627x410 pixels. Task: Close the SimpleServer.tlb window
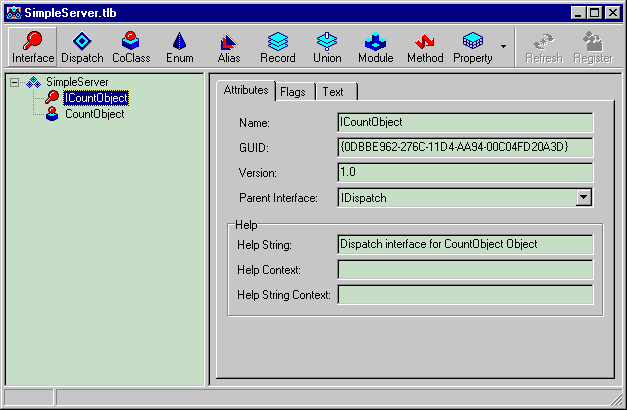click(613, 13)
